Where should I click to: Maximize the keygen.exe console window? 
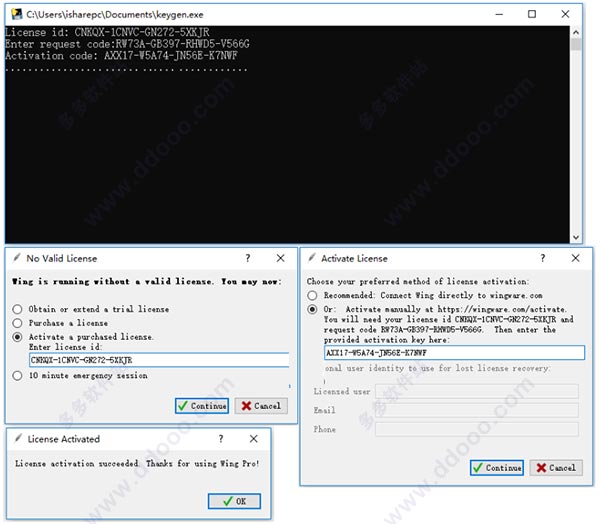(532, 14)
